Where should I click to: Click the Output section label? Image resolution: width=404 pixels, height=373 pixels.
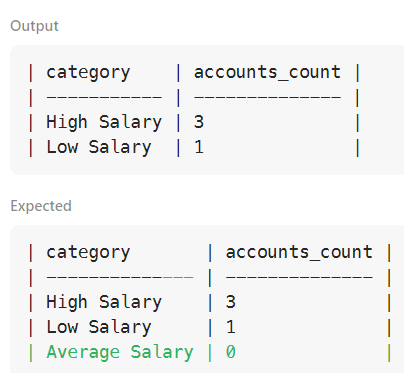pyautogui.click(x=34, y=26)
